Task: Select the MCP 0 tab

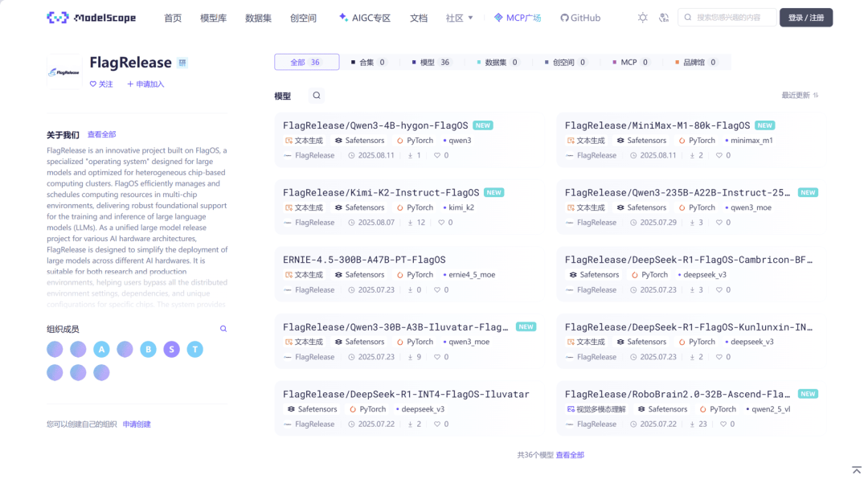Action: point(630,62)
